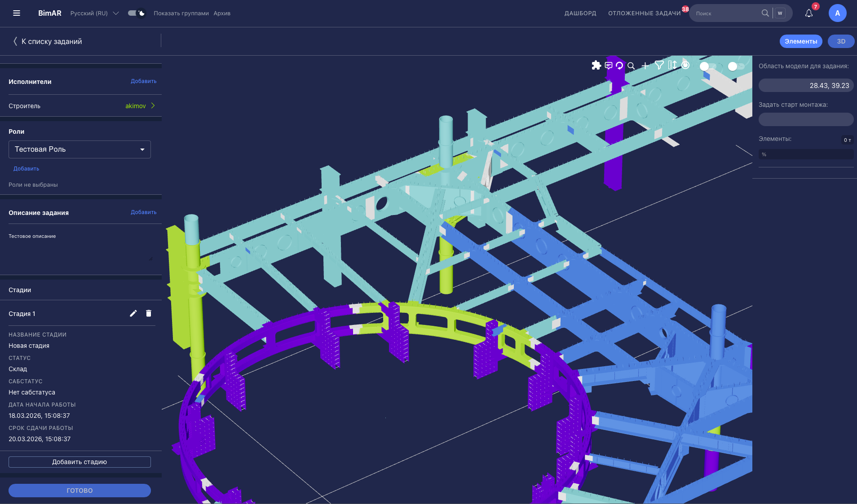The image size is (857, 504).
Task: Select the ruler measurement tool
Action: coord(672,65)
